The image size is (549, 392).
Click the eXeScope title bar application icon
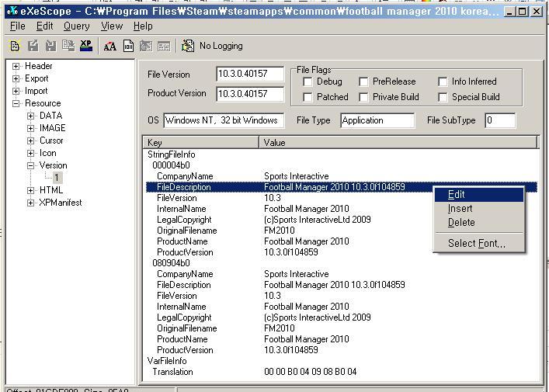(12, 11)
